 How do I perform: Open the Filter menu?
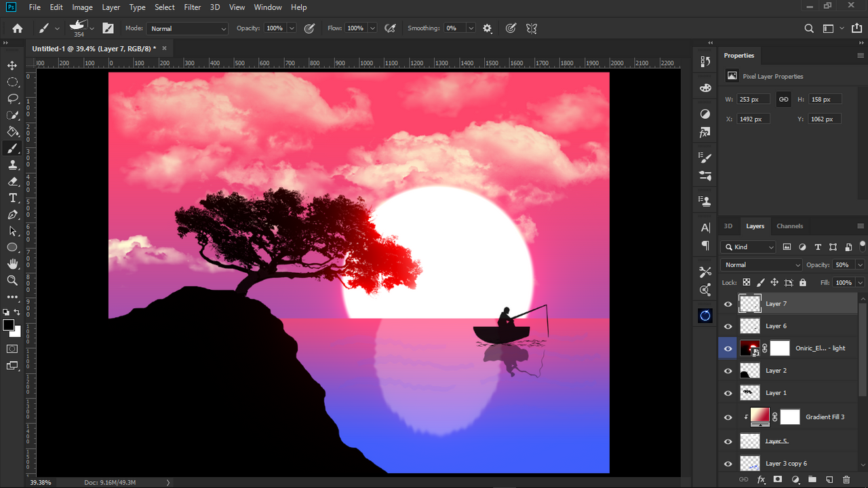coord(193,7)
